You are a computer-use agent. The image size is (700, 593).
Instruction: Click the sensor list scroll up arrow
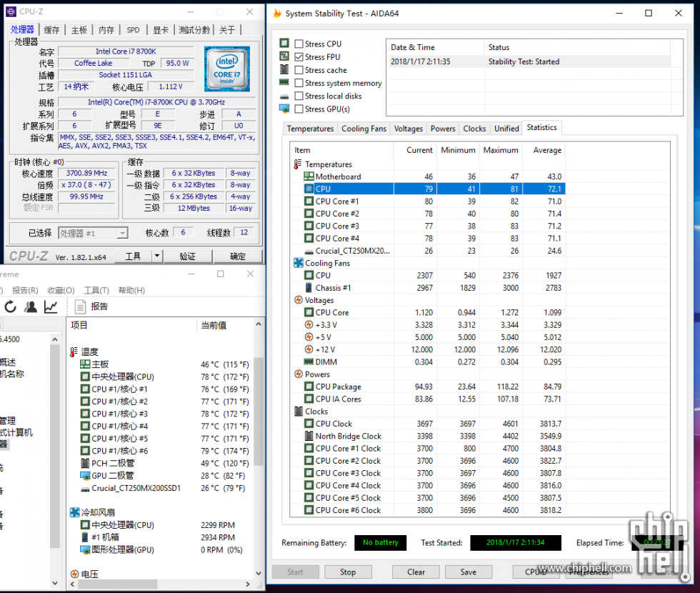point(259,324)
